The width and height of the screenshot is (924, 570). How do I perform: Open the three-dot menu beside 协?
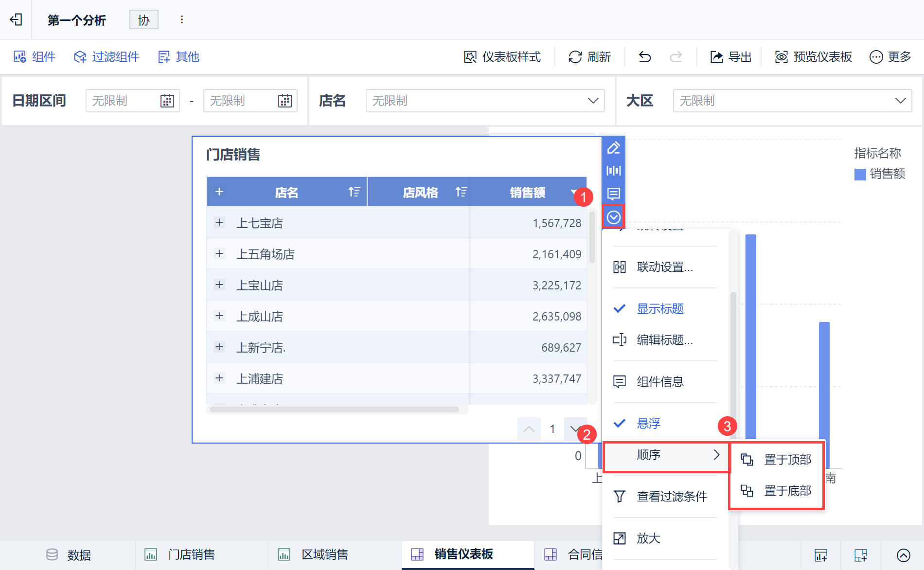182,19
